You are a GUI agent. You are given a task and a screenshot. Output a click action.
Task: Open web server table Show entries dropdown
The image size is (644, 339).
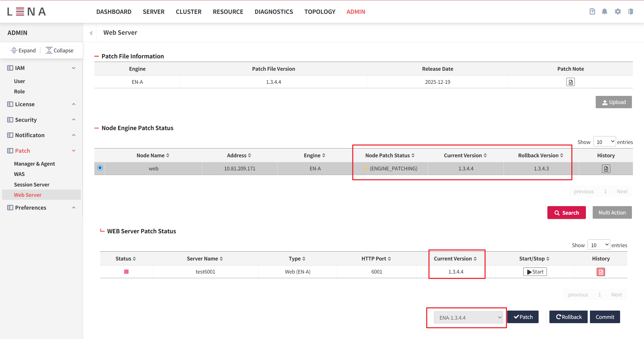coord(599,245)
